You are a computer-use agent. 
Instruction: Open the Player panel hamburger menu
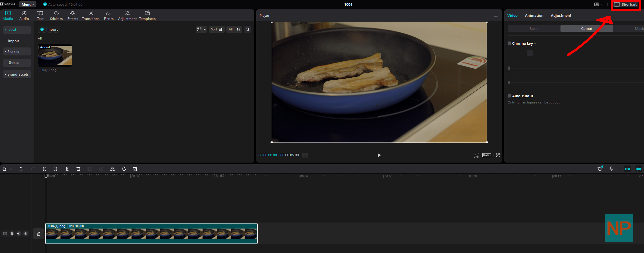click(x=496, y=15)
